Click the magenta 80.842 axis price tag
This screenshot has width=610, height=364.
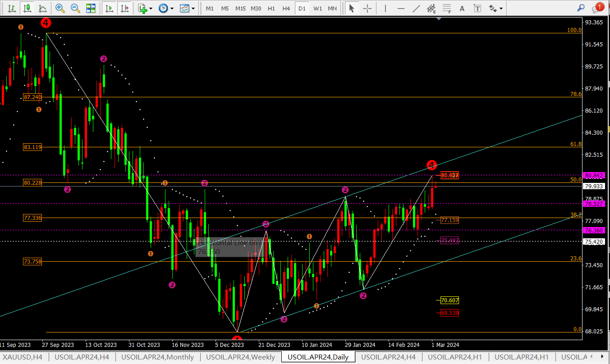point(593,175)
